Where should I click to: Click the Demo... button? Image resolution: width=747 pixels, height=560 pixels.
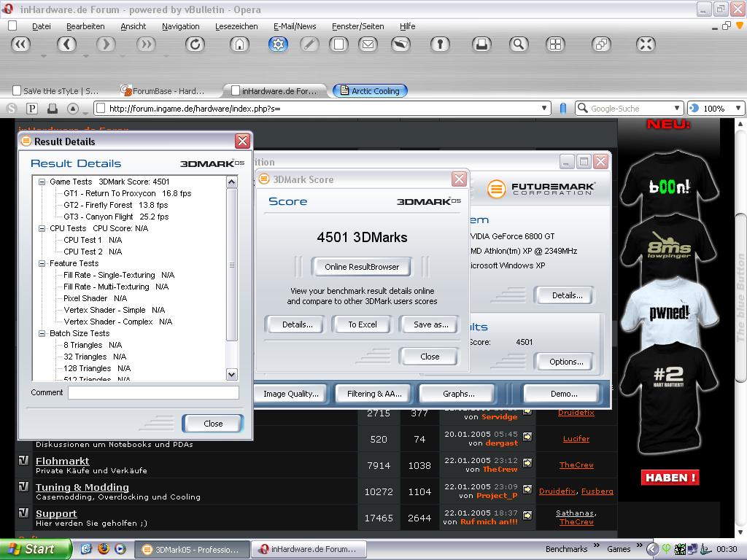coord(564,394)
